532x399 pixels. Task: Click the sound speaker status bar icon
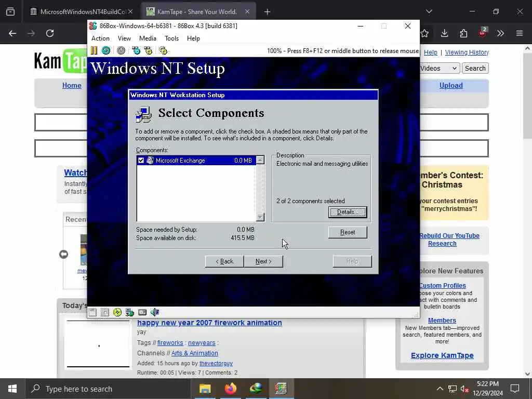coord(155,312)
